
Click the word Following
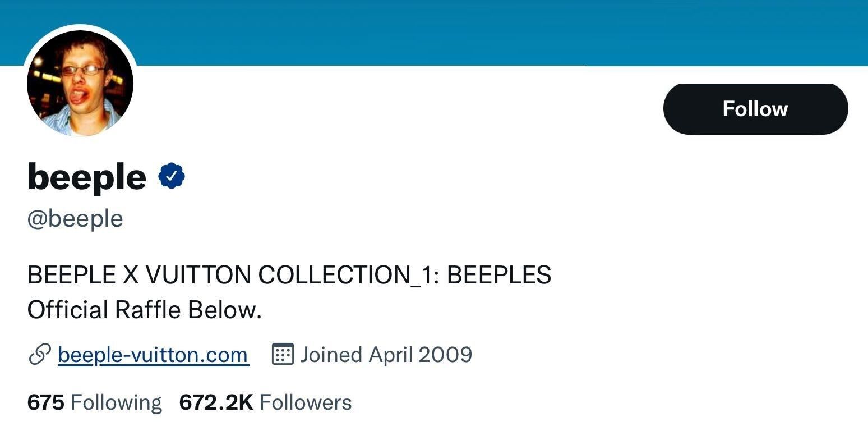click(x=117, y=402)
